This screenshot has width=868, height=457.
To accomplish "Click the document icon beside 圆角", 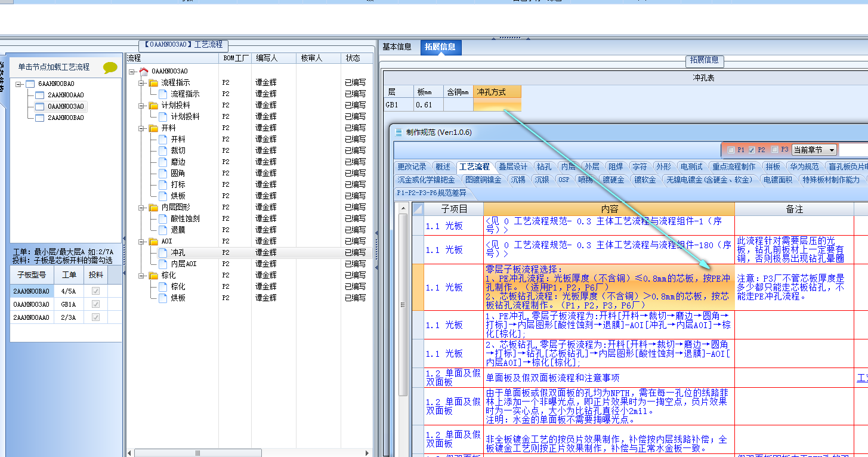I will (x=163, y=173).
